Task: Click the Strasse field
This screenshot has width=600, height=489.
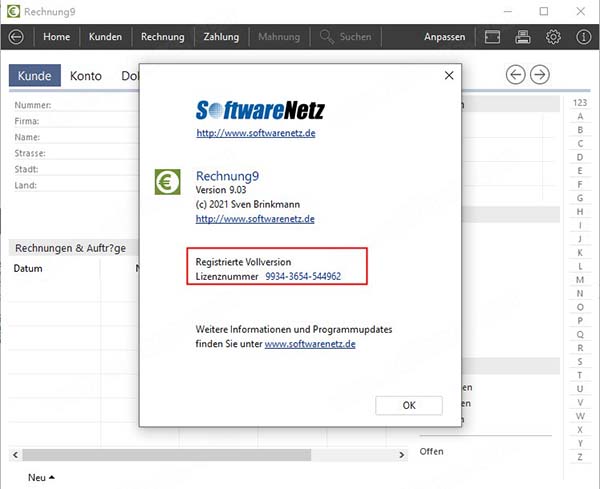Action: (x=77, y=153)
